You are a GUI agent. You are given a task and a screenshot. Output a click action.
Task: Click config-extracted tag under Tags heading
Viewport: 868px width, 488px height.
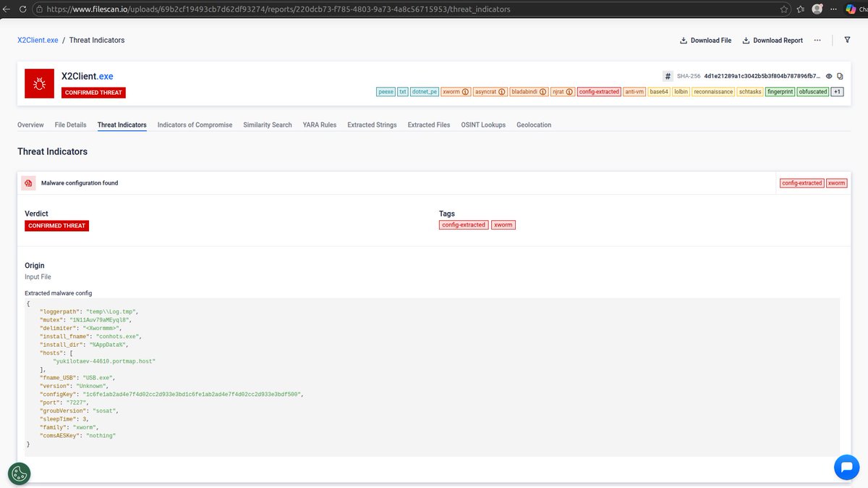[464, 225]
